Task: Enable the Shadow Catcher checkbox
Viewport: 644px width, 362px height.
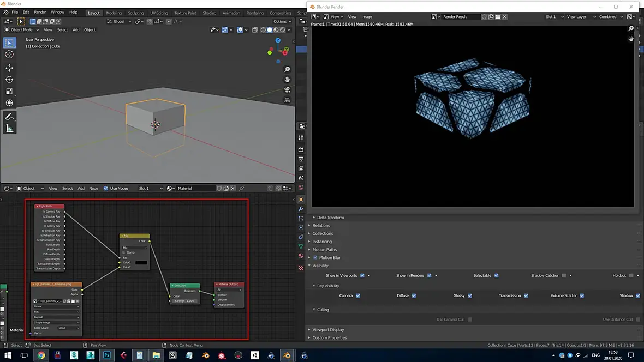Action: click(x=564, y=275)
